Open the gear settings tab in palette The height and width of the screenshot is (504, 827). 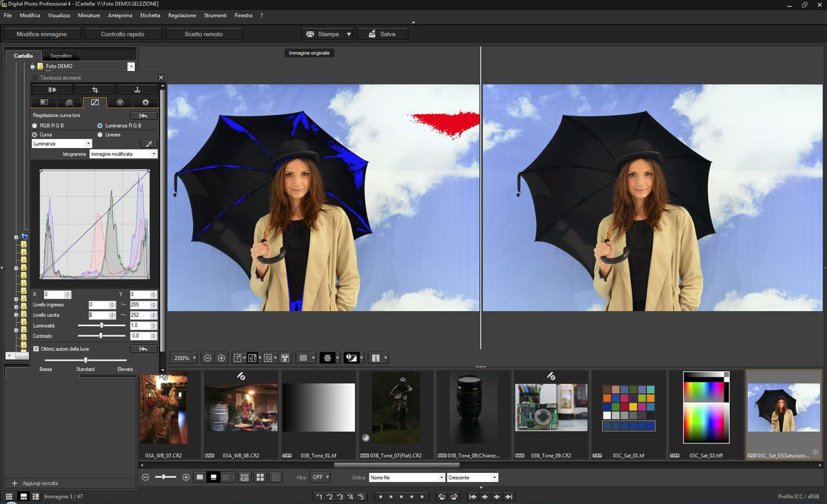click(145, 103)
